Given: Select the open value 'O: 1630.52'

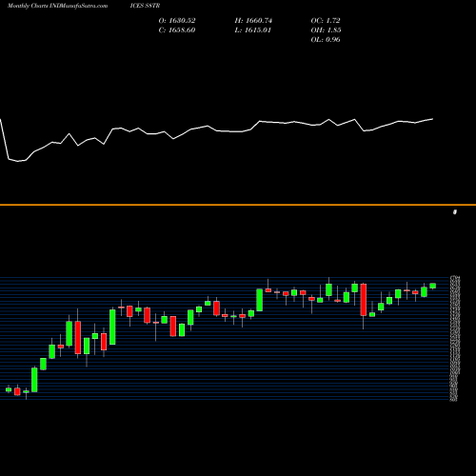Looking at the screenshot, I should tap(177, 21).
